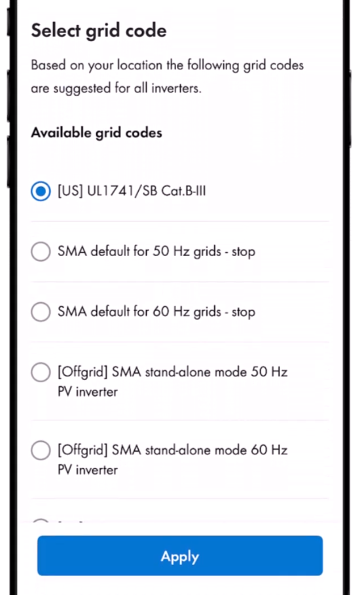Tap the blue Apply button
This screenshot has height=595, width=364.
tap(180, 556)
